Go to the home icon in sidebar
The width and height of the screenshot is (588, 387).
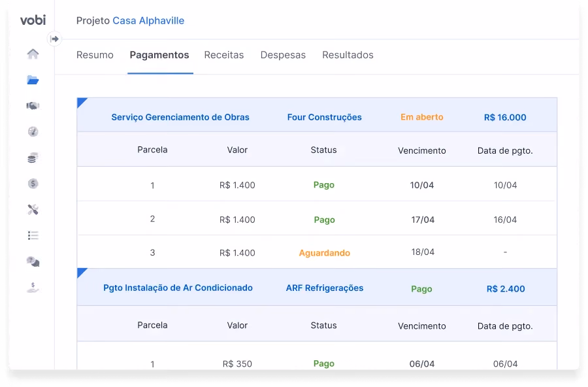33,54
